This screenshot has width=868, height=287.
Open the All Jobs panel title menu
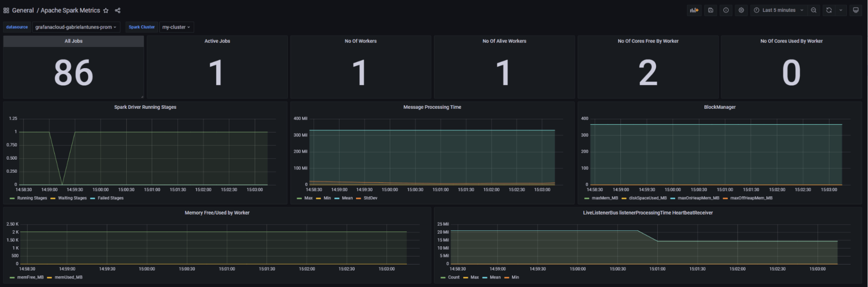tap(73, 41)
